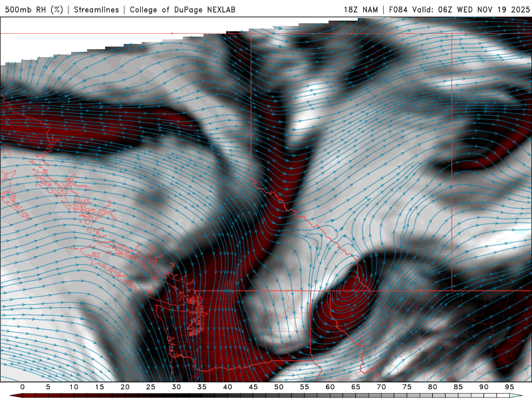Click the colorbar label "65"
Screen dimensions: 532x399
click(356, 387)
